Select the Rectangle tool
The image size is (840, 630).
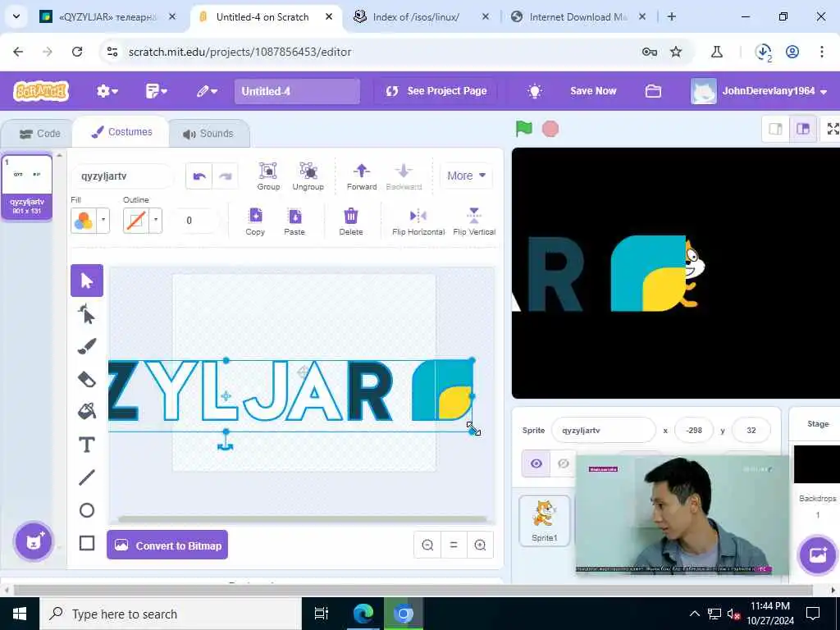87,543
